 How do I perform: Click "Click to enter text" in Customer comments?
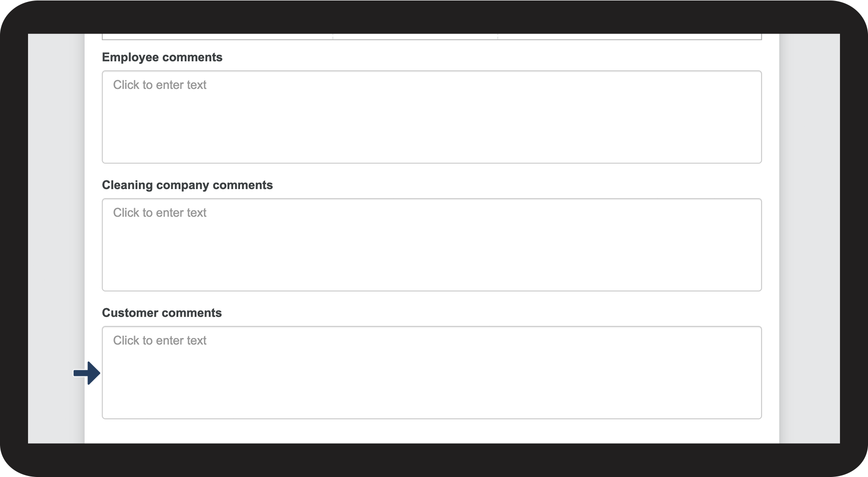point(160,340)
